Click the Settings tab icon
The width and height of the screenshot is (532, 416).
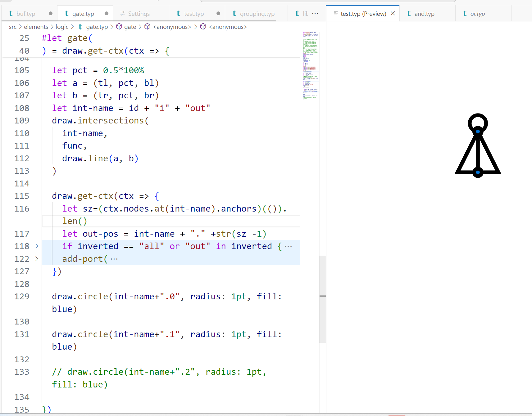point(123,14)
